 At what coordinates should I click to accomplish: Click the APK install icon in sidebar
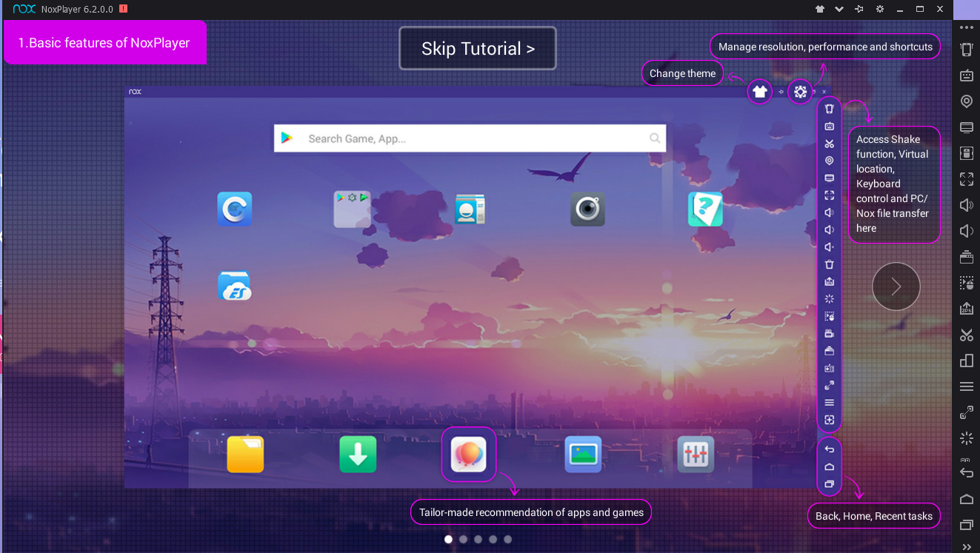point(966,309)
